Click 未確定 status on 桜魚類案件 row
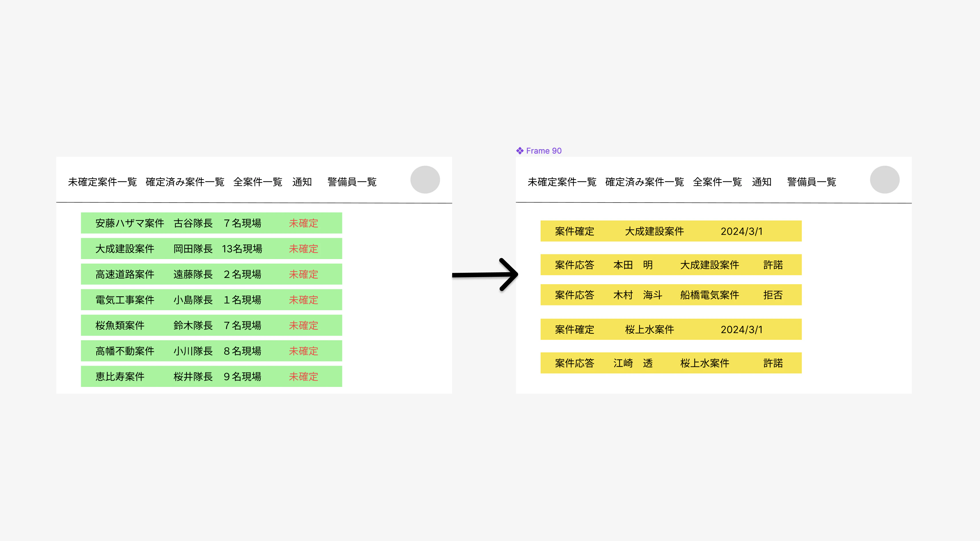Image resolution: width=980 pixels, height=541 pixels. click(x=303, y=326)
